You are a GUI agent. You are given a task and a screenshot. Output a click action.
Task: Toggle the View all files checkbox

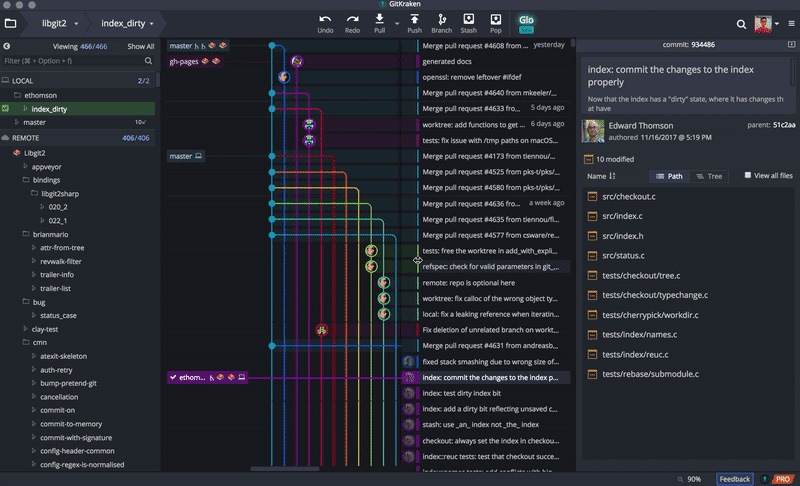(747, 175)
